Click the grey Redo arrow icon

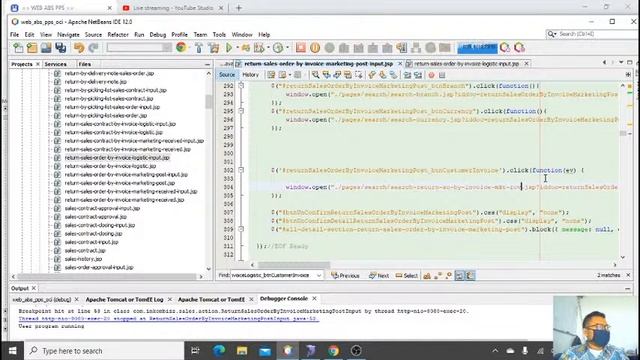pyautogui.click(x=93, y=48)
